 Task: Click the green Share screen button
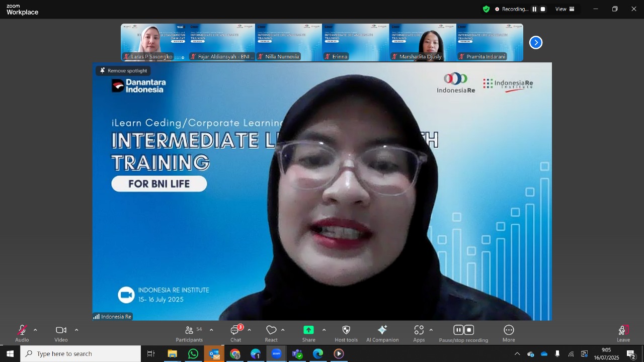point(308,333)
